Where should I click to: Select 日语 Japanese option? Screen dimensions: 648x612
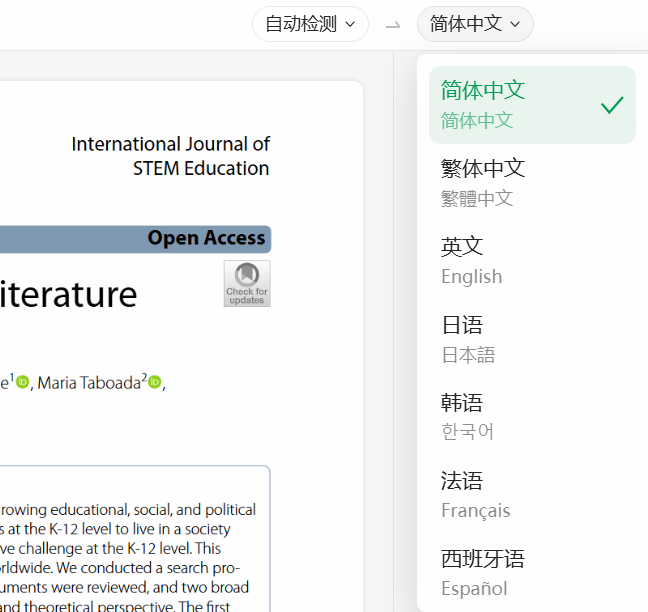[532, 339]
